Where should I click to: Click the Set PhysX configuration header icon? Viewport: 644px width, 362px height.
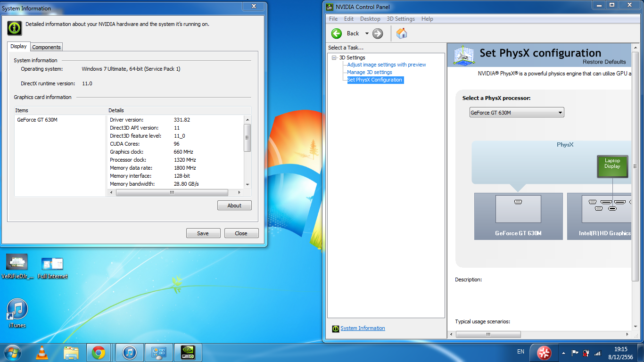464,55
